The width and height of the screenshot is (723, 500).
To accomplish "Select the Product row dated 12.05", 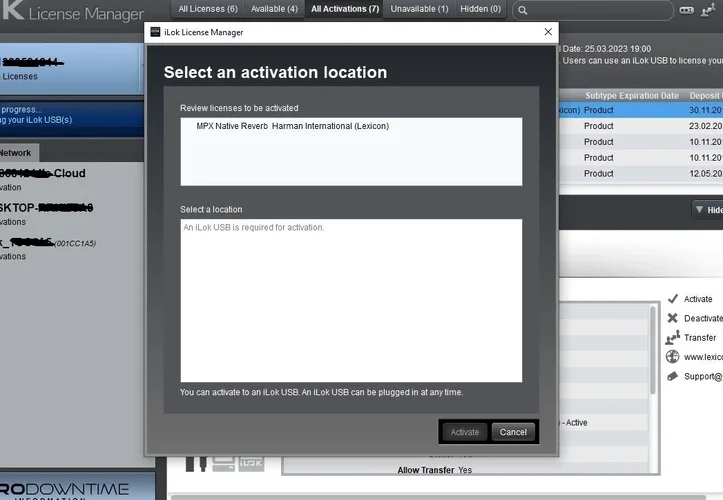I will tap(641, 173).
